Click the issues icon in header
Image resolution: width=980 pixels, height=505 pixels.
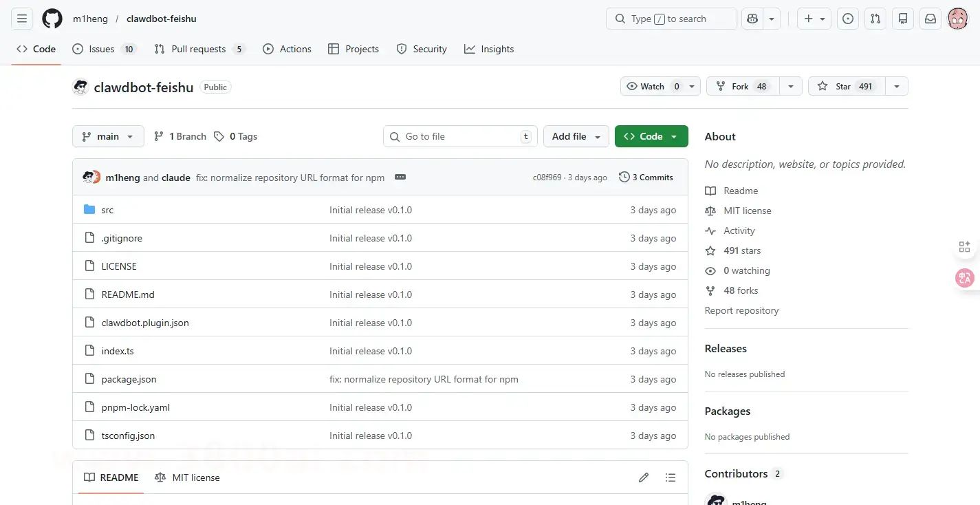coord(847,19)
